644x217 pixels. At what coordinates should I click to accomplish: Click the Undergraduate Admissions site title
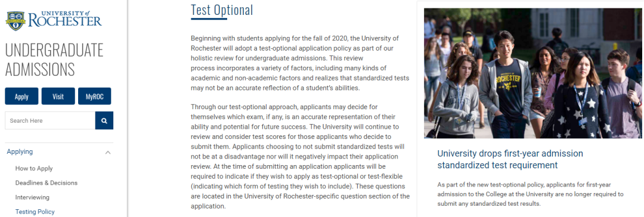click(x=54, y=60)
